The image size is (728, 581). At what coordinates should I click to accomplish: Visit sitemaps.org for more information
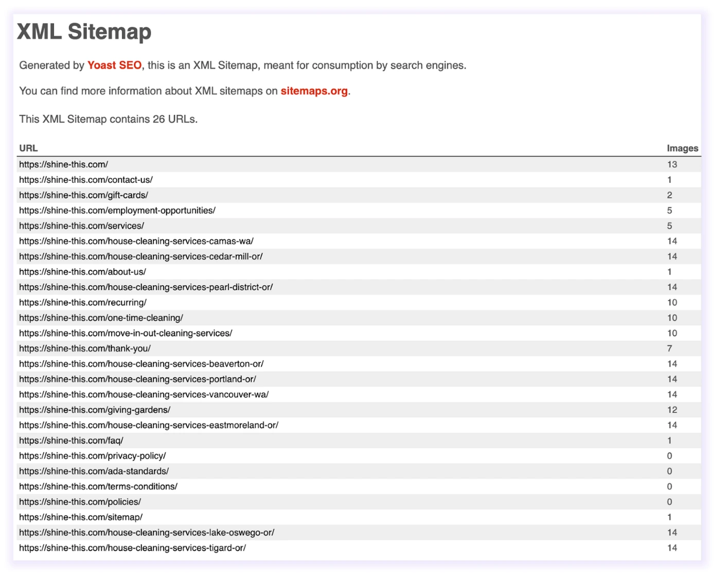[x=314, y=91]
